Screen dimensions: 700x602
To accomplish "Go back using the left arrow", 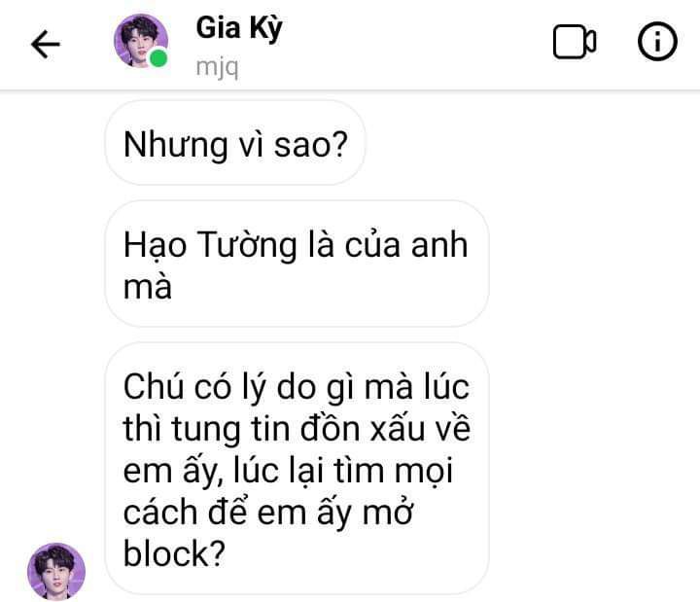I will [45, 44].
